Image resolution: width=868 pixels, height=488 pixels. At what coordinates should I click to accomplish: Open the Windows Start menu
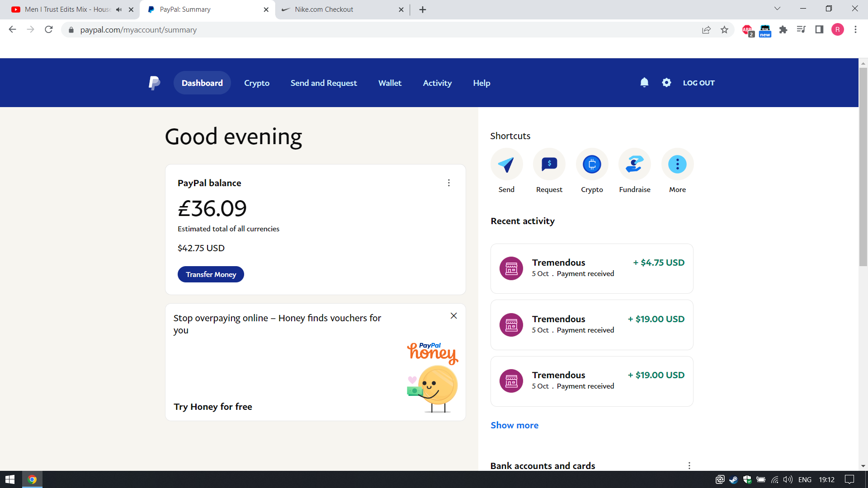[10, 479]
